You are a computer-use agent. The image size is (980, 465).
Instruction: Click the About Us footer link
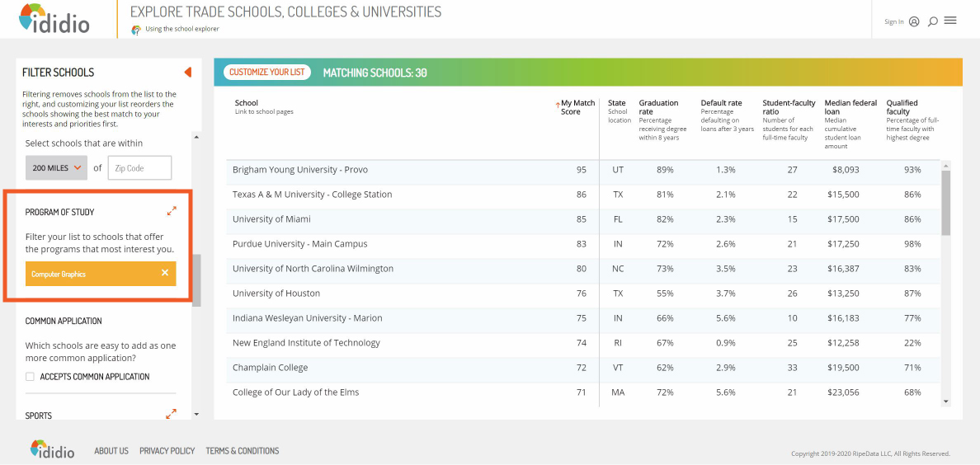[x=111, y=451]
